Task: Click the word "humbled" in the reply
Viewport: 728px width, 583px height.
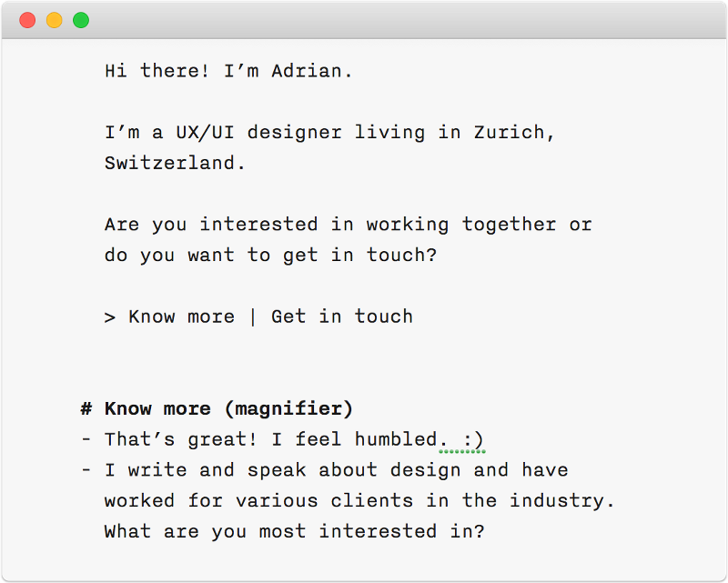Action: click(396, 439)
